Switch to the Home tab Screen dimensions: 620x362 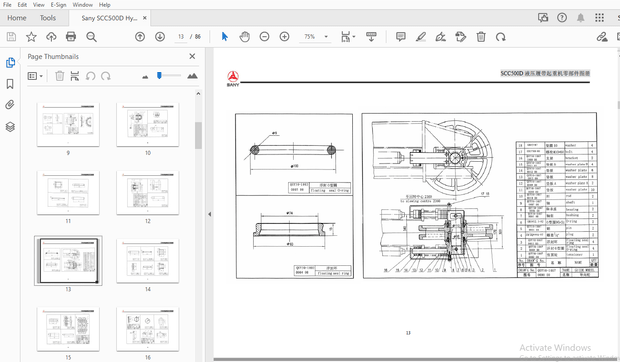pos(17,18)
